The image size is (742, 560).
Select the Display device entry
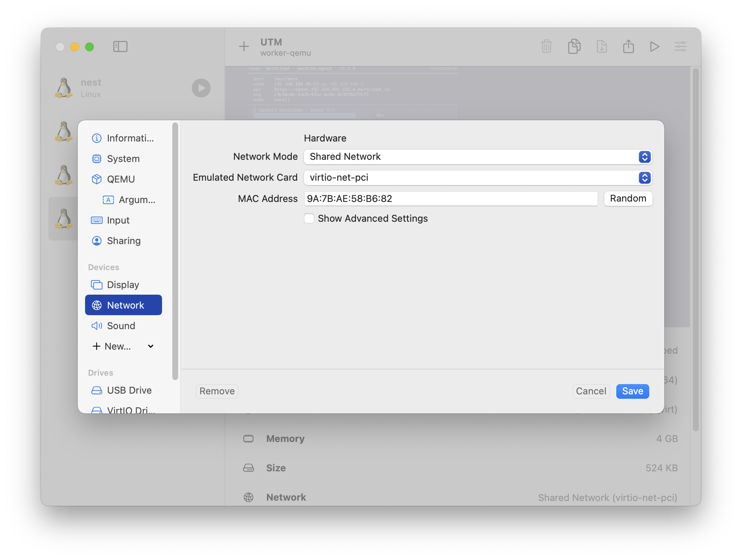(x=124, y=285)
